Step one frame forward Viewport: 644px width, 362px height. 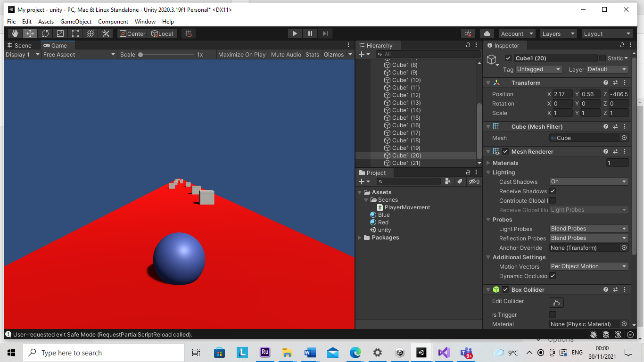click(325, 33)
